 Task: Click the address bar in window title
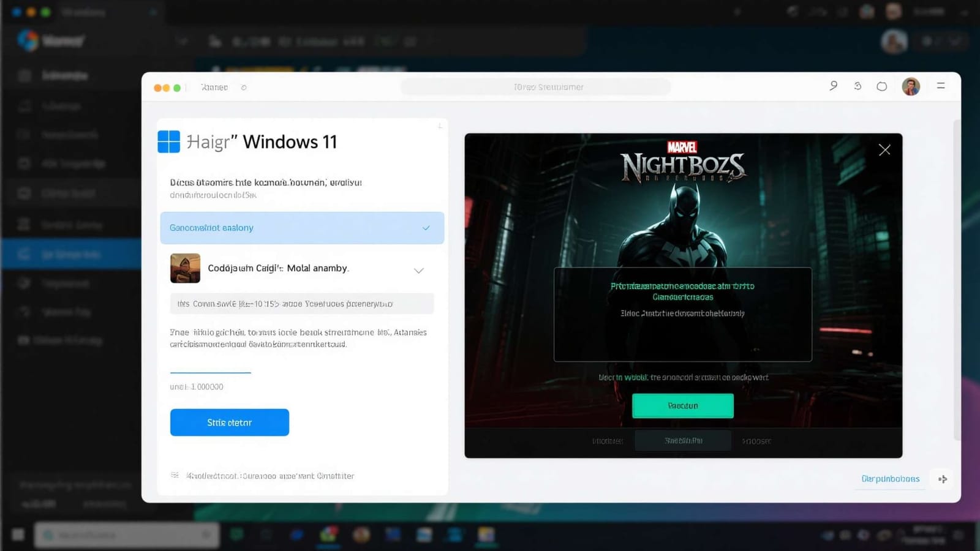click(x=536, y=87)
